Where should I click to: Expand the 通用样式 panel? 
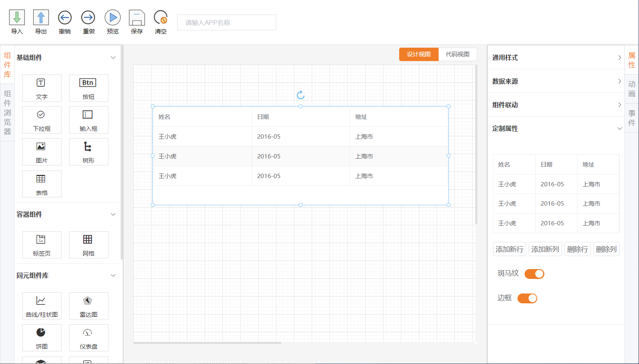click(556, 58)
